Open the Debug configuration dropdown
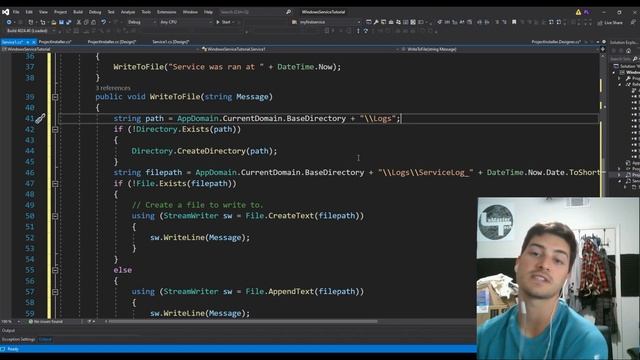 pyautogui.click(x=141, y=22)
